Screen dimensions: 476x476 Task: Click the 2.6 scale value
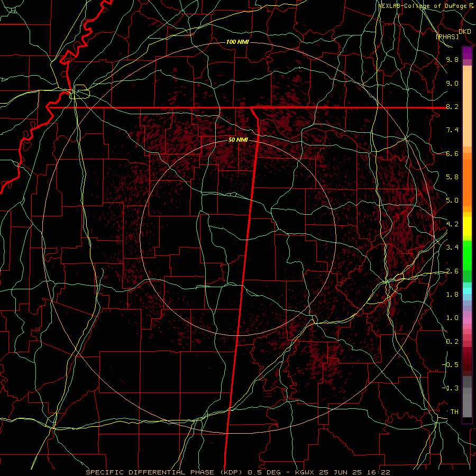click(x=452, y=271)
